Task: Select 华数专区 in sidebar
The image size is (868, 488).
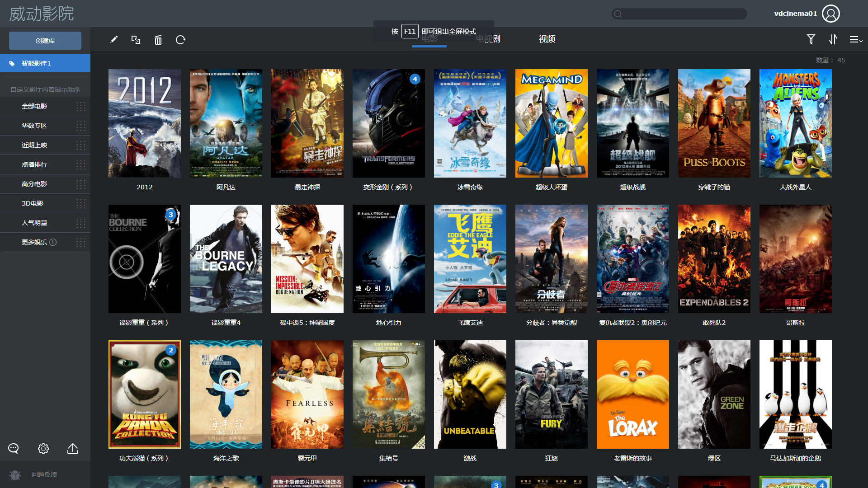Action: 34,126
